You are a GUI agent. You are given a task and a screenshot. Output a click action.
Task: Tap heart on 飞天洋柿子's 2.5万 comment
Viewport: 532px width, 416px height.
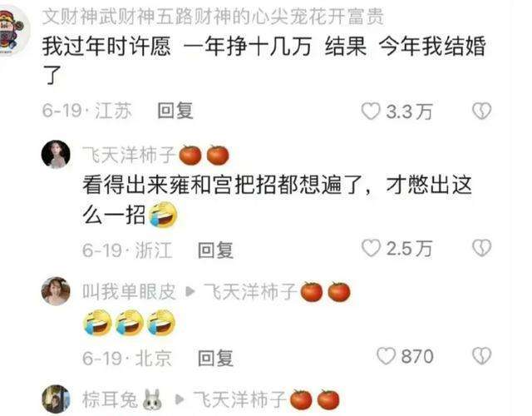pyautogui.click(x=371, y=248)
